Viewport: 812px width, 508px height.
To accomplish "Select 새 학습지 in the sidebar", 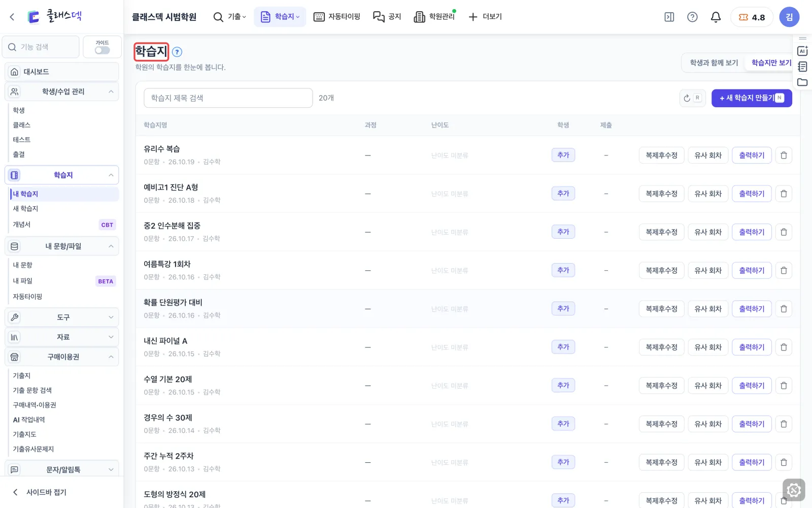I will click(x=25, y=209).
